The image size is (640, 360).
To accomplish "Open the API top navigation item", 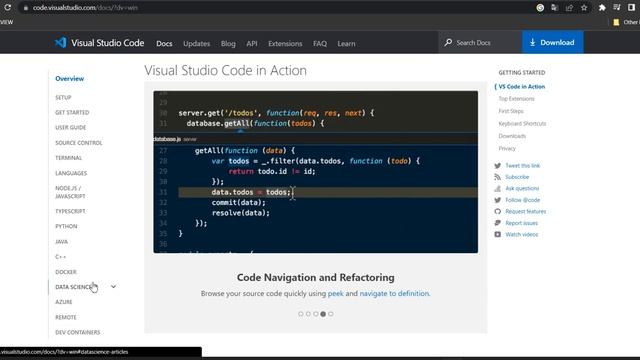I will pyautogui.click(x=252, y=43).
